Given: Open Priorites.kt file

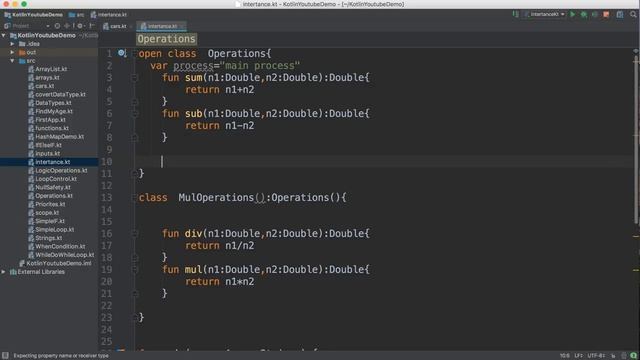Looking at the screenshot, I should tap(47, 204).
